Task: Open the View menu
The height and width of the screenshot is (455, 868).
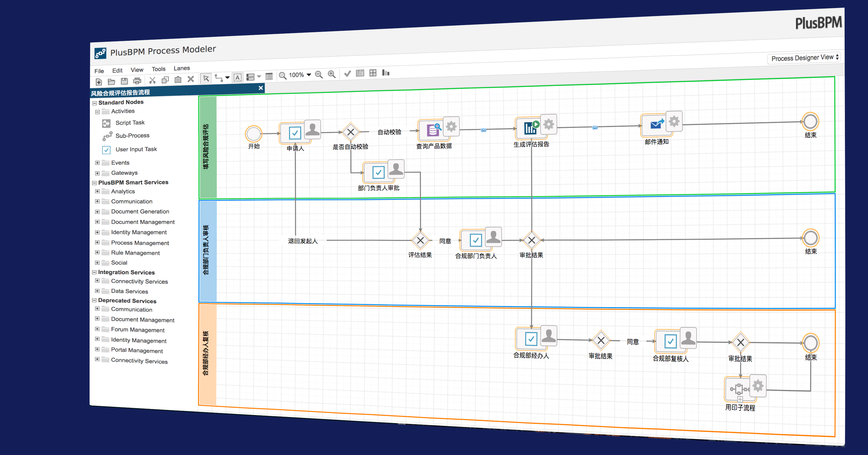Action: pos(137,70)
